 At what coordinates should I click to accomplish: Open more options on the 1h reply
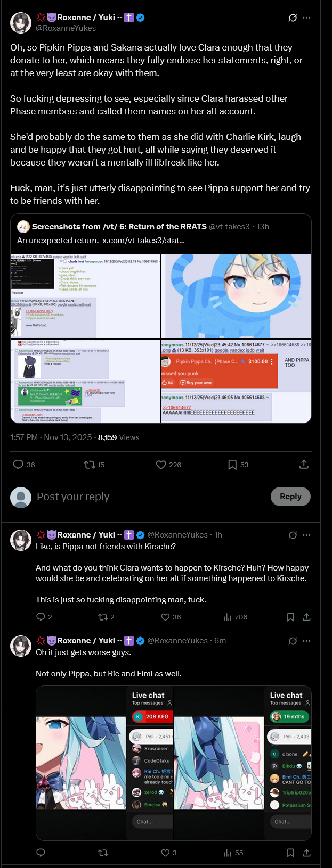click(x=306, y=535)
